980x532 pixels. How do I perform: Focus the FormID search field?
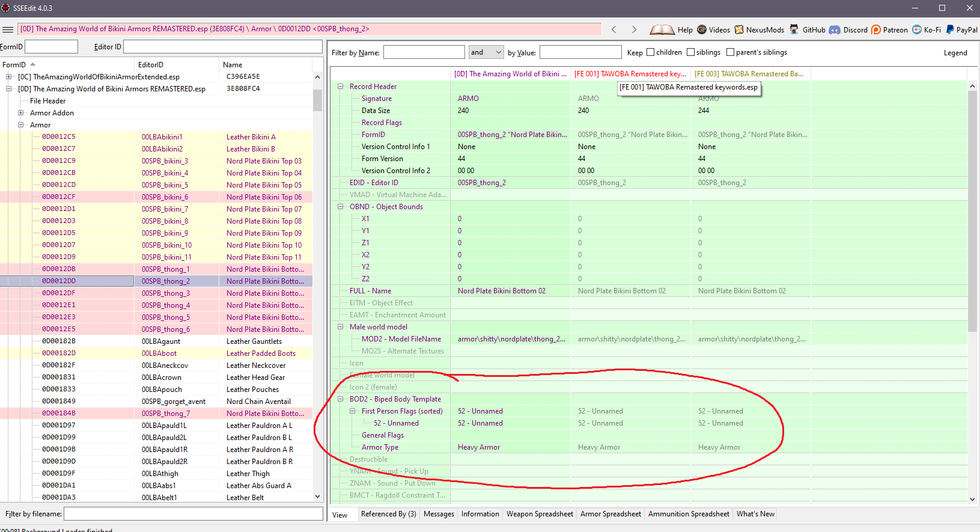(x=51, y=47)
